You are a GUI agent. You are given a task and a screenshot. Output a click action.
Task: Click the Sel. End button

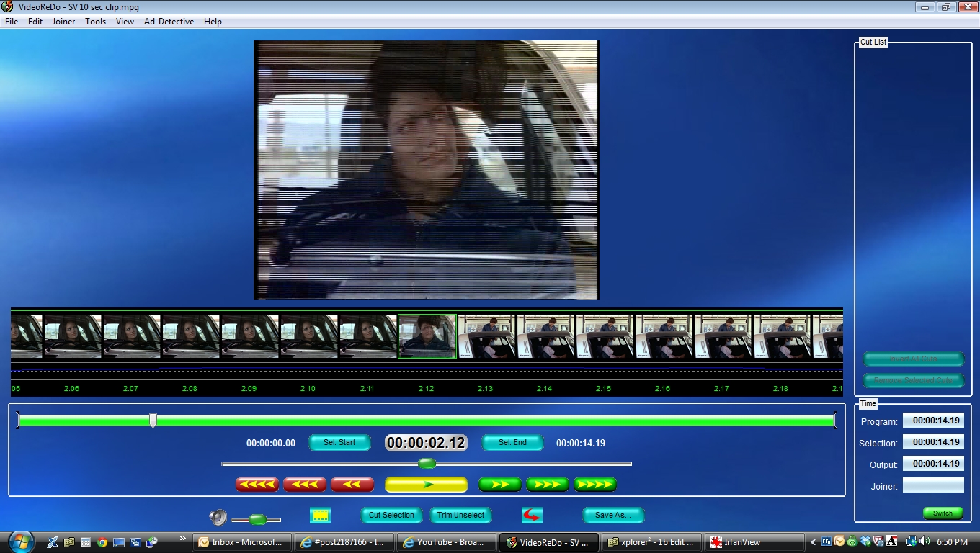tap(512, 443)
